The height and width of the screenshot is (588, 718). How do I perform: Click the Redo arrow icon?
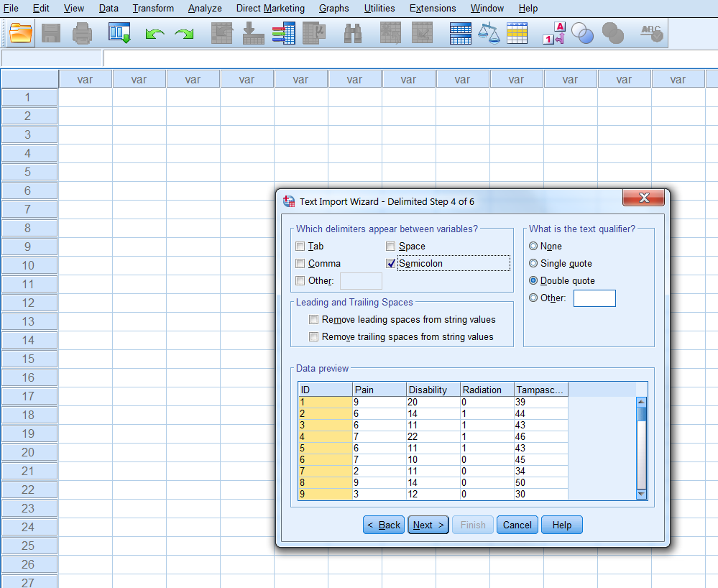184,34
